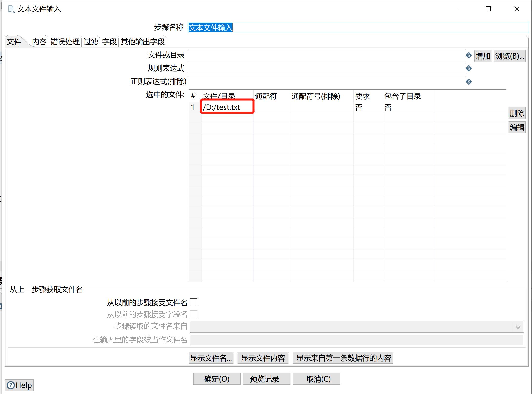
Task: Toggle 从以前的步骤接受字段名 checkbox
Action: pyautogui.click(x=194, y=314)
